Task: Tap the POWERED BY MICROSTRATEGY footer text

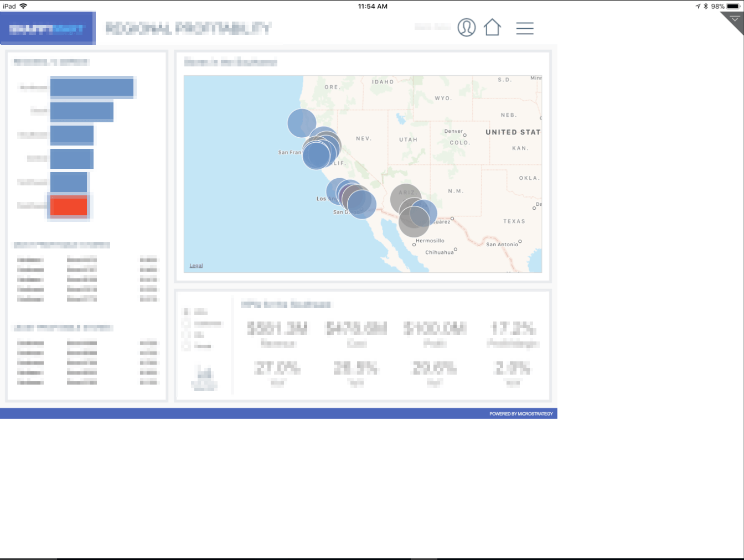Action: pos(521,413)
